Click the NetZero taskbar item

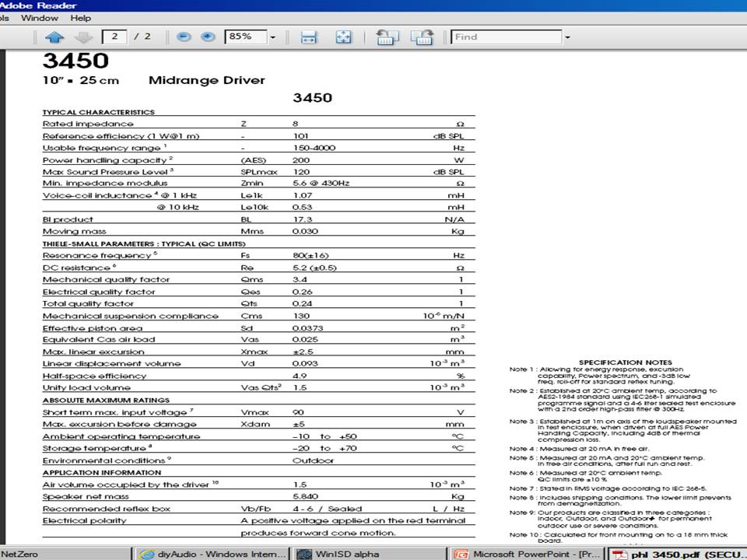point(65,554)
